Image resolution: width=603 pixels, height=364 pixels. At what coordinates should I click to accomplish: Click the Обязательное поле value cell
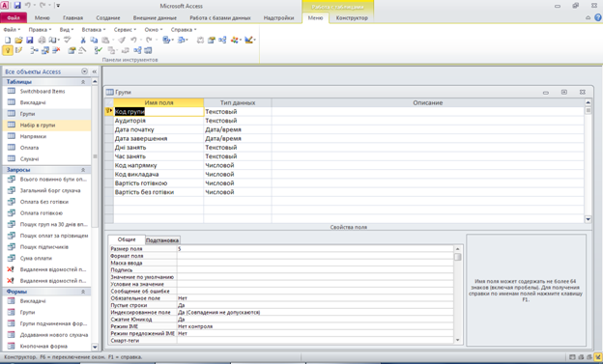pos(315,298)
